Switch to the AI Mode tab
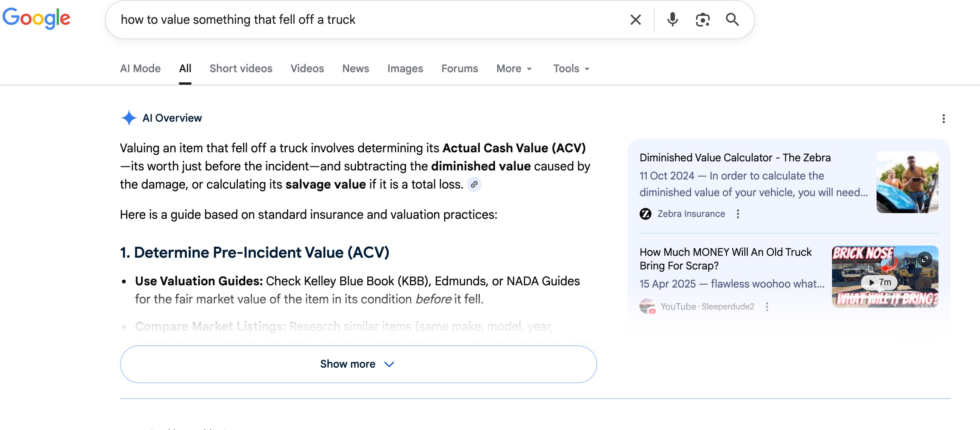 click(x=140, y=68)
